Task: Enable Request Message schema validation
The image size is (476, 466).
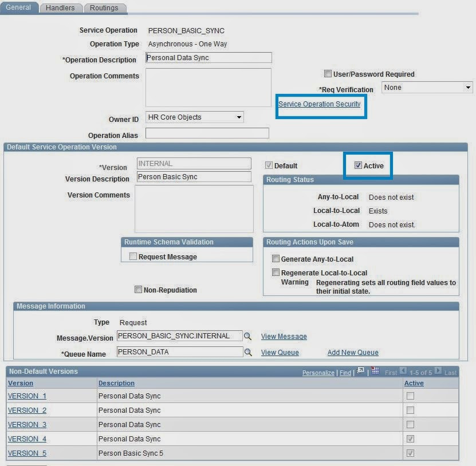Action: point(133,256)
